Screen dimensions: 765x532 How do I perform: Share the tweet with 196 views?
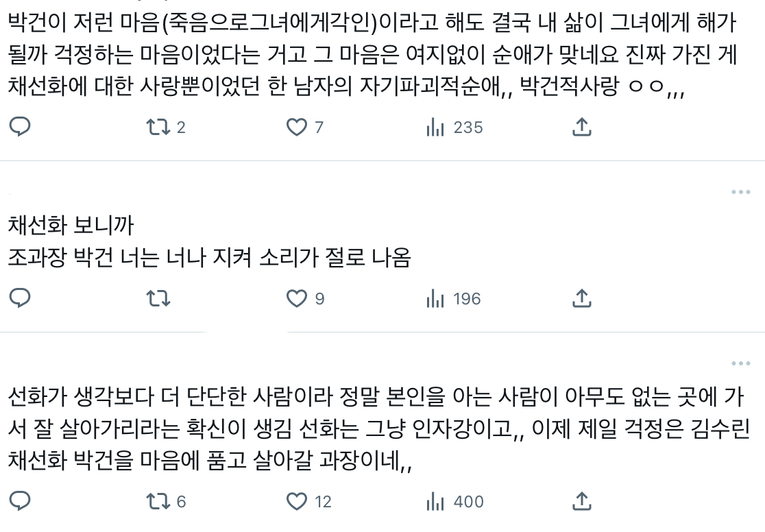[x=581, y=298]
